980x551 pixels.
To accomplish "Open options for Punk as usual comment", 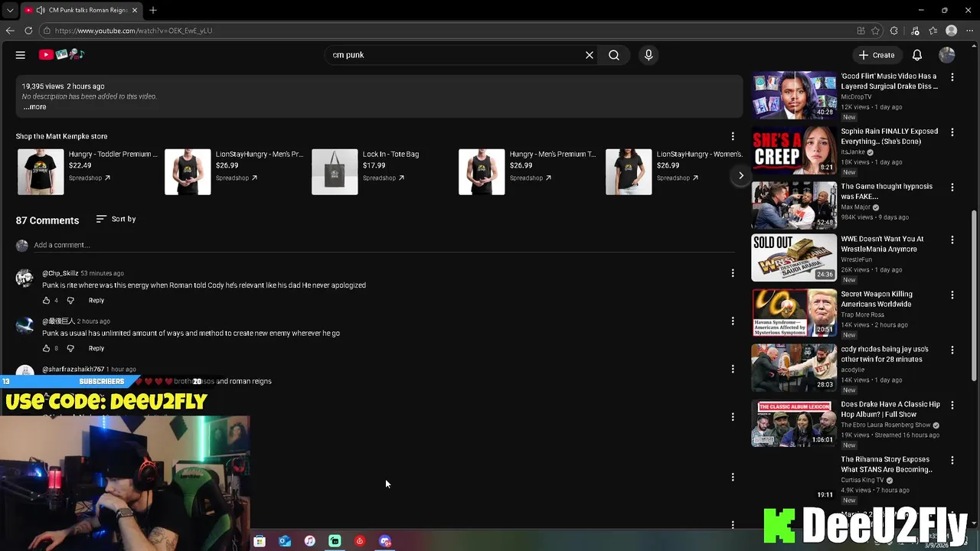I will coord(733,321).
